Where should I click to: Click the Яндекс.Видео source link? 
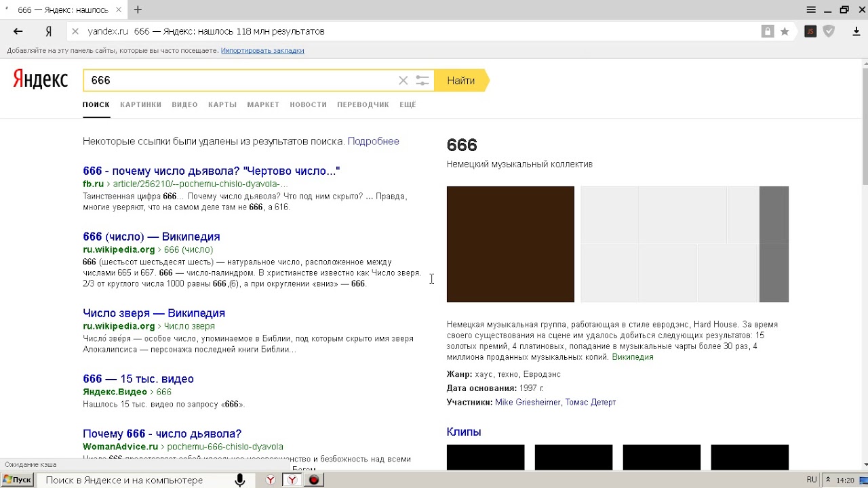115,392
